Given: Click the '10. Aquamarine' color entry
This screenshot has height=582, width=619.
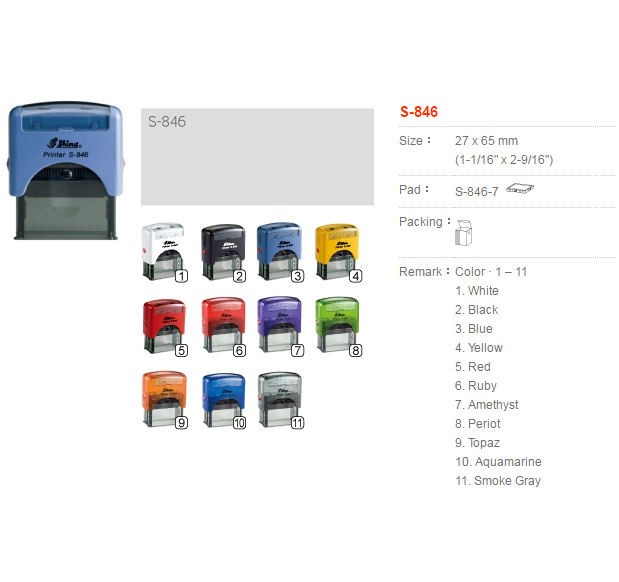Looking at the screenshot, I should tap(498, 462).
